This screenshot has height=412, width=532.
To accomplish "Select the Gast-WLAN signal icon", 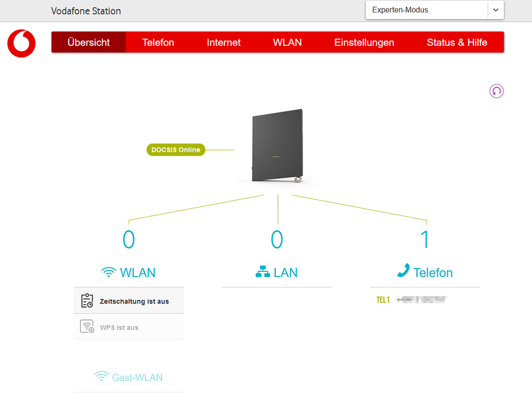I will [101, 377].
